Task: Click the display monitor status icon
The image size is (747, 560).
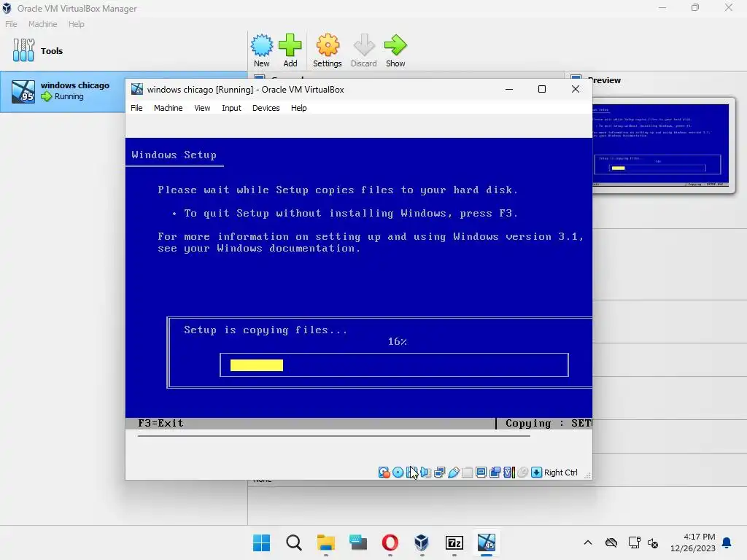Action: [481, 472]
